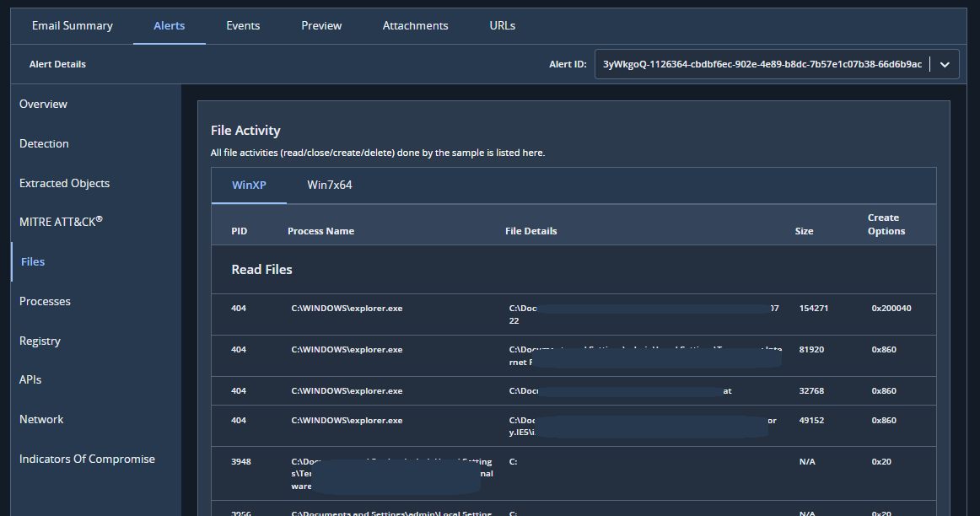Image resolution: width=980 pixels, height=516 pixels.
Task: Click the Size column header
Action: [x=804, y=231]
